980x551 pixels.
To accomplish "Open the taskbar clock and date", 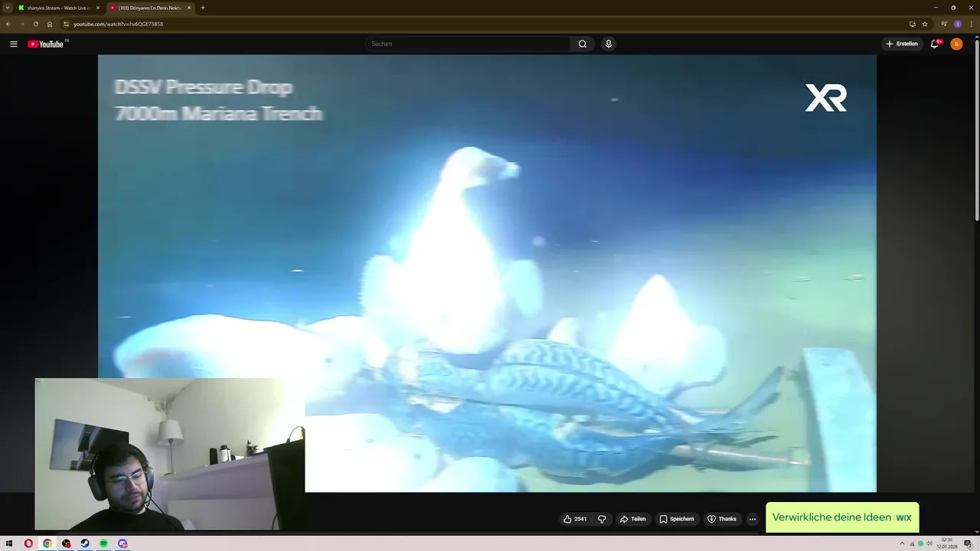I will tap(947, 543).
